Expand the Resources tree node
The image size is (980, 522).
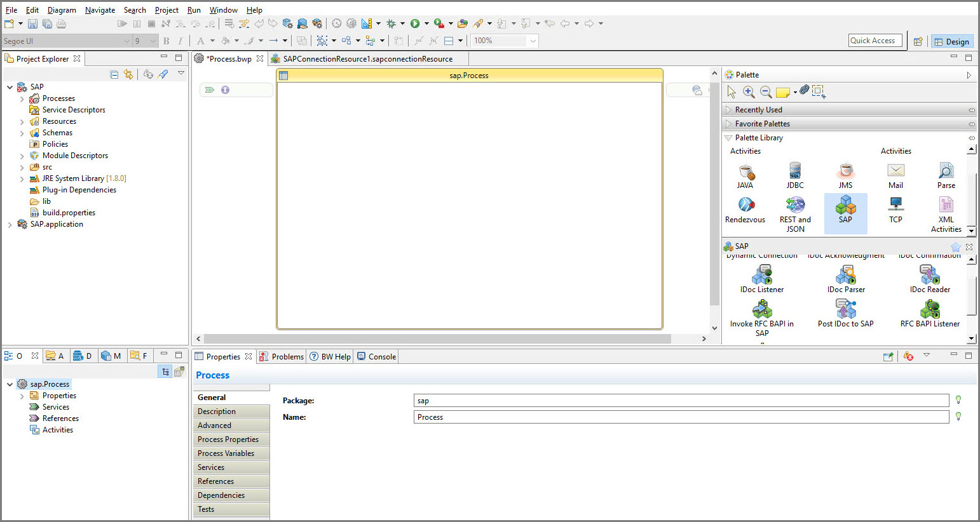click(22, 122)
